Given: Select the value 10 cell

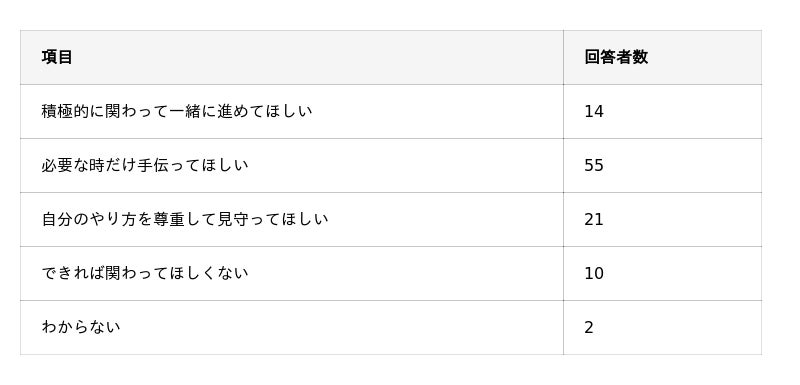Looking at the screenshot, I should (x=662, y=273).
